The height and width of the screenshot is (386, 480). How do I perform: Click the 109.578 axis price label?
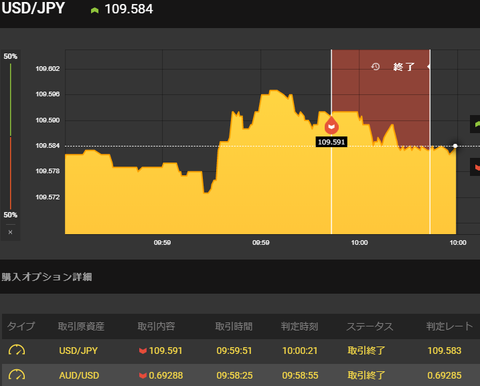click(x=48, y=171)
